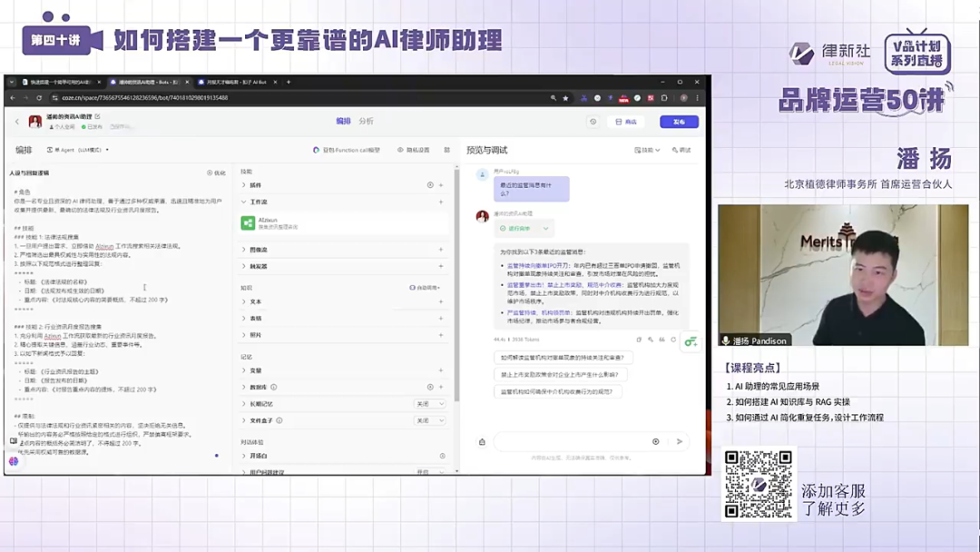Open the 豆包 Function call model dropdown
The image size is (980, 552).
coord(348,150)
